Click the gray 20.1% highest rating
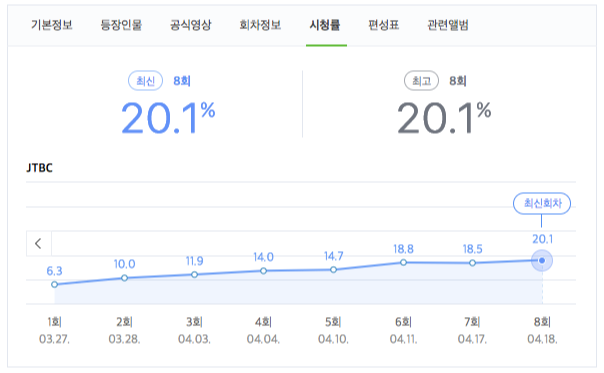The height and width of the screenshot is (373, 604). click(x=444, y=118)
